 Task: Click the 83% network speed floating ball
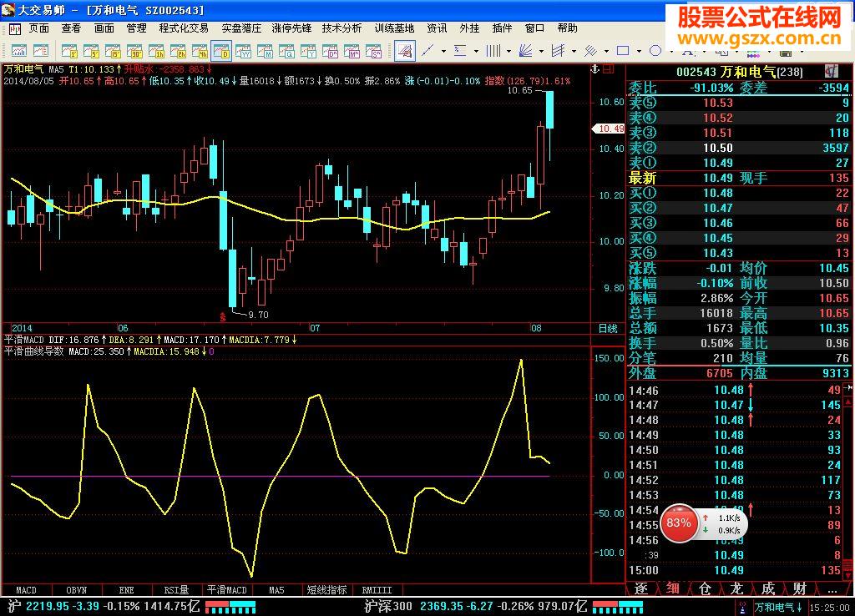tap(678, 523)
